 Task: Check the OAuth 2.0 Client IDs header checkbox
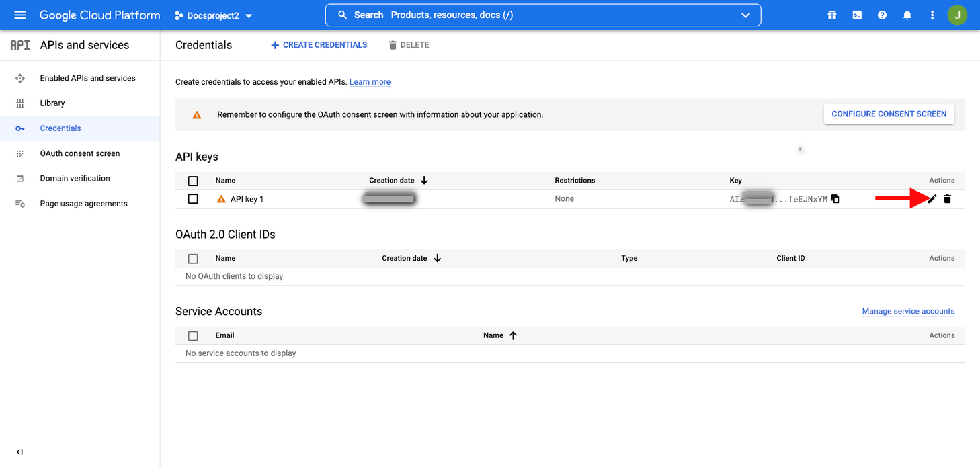pyautogui.click(x=193, y=258)
